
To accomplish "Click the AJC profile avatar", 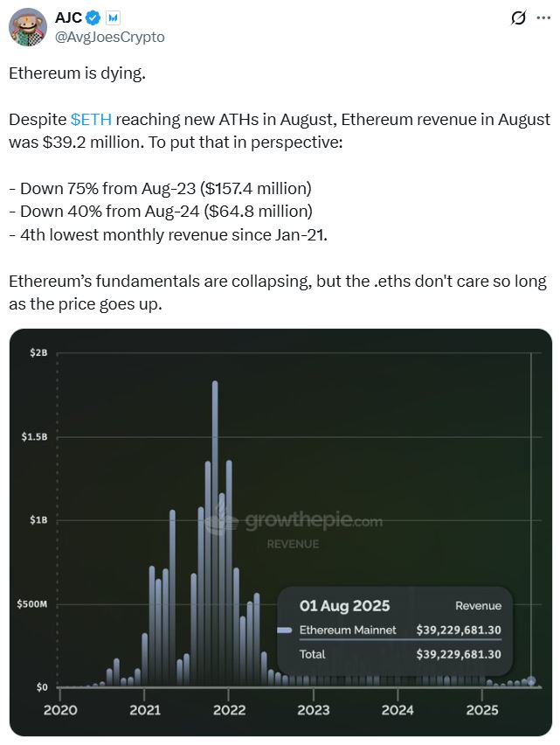I will point(27,26).
